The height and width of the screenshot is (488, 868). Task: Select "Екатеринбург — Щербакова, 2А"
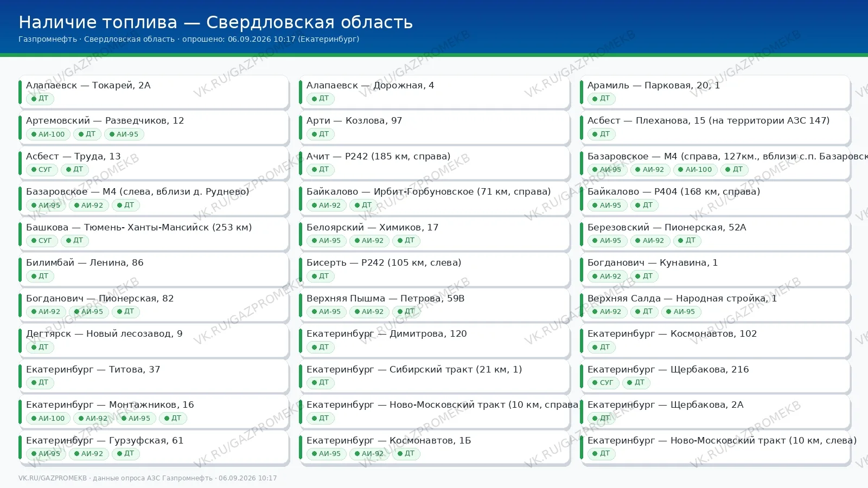[715, 412]
